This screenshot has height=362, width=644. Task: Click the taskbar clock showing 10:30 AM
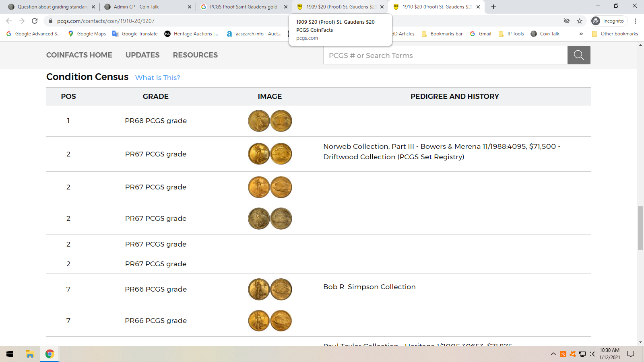[x=609, y=354]
